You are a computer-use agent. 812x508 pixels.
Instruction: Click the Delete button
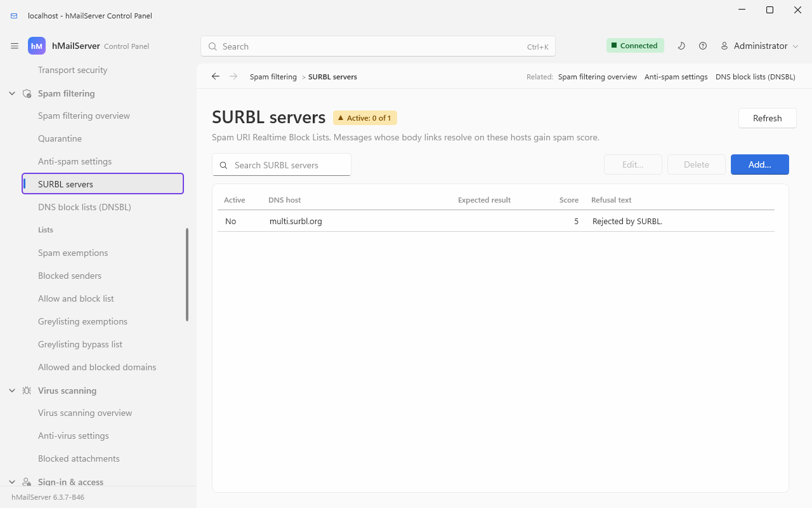pyautogui.click(x=696, y=164)
